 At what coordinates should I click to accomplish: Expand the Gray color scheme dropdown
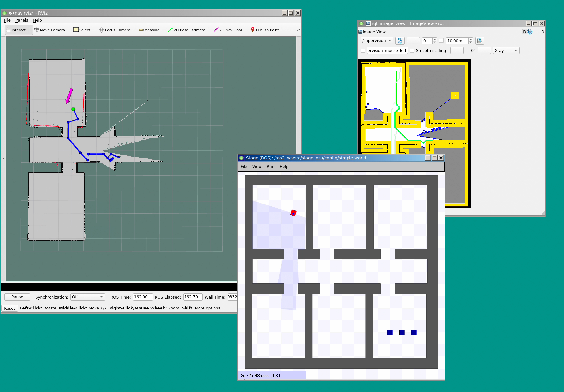click(x=506, y=51)
